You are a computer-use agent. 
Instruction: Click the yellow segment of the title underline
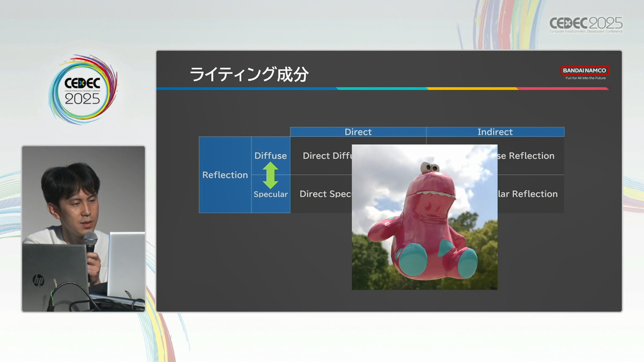(x=472, y=88)
